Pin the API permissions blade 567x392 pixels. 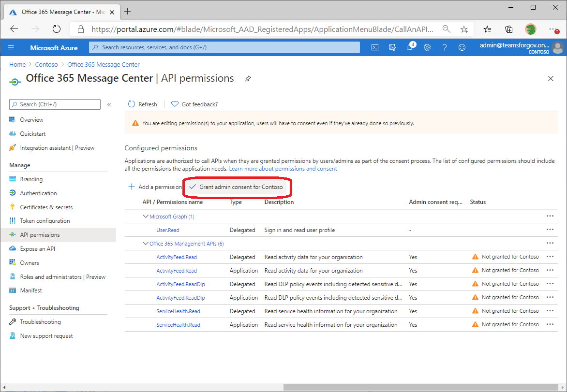pos(248,79)
